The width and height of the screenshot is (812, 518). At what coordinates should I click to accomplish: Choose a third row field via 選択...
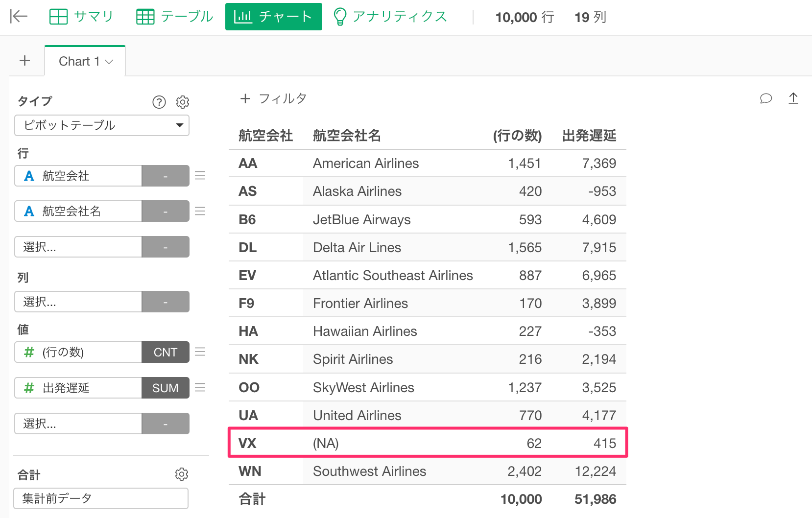tap(78, 247)
